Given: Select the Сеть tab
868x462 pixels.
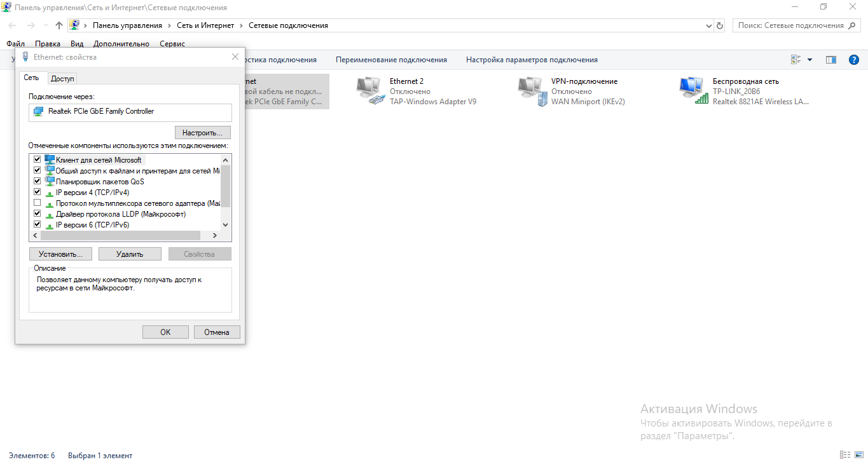Looking at the screenshot, I should (x=32, y=78).
